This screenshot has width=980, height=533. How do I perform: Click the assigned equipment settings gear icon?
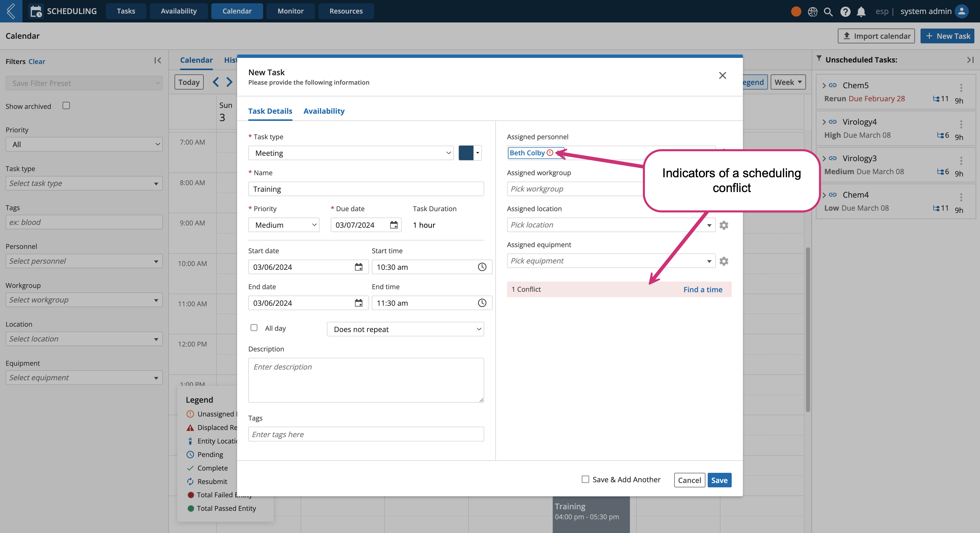pyautogui.click(x=723, y=261)
